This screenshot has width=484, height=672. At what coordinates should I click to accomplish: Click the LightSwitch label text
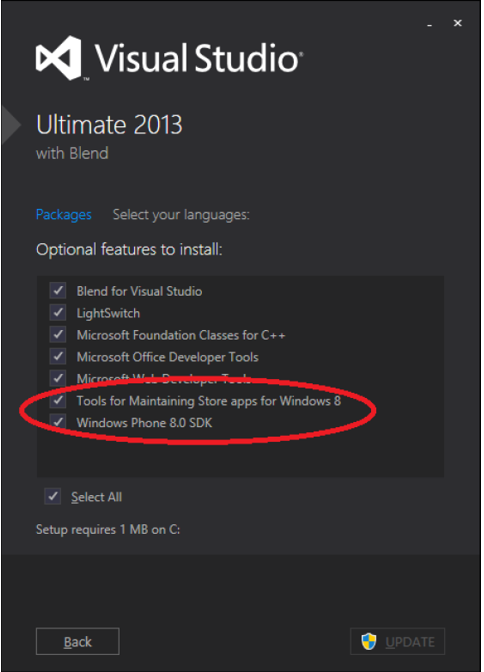(108, 313)
